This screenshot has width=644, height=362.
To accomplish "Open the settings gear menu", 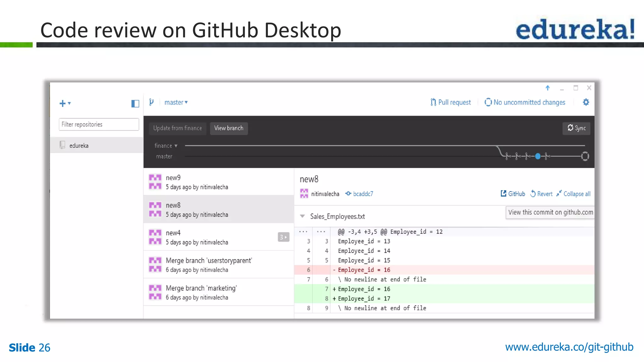I will tap(586, 102).
